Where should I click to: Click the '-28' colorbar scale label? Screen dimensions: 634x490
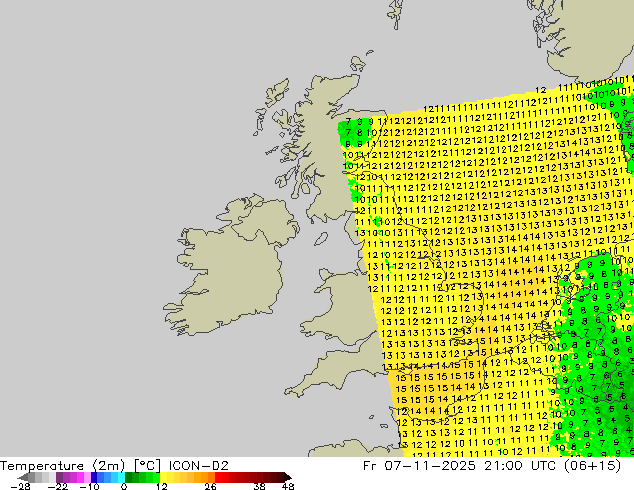[x=20, y=486]
